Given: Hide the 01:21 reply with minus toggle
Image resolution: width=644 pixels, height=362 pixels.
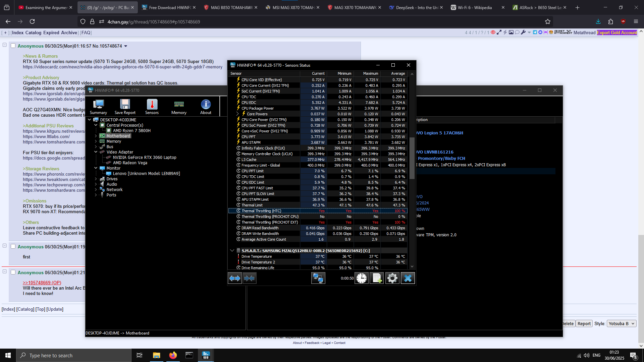Looking at the screenshot, I should click(x=5, y=271).
